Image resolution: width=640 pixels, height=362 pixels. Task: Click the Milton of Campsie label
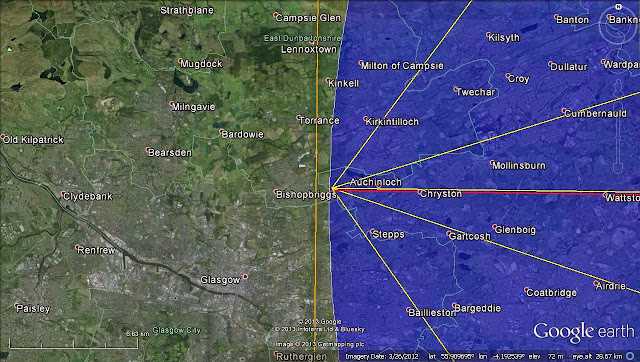pos(402,66)
